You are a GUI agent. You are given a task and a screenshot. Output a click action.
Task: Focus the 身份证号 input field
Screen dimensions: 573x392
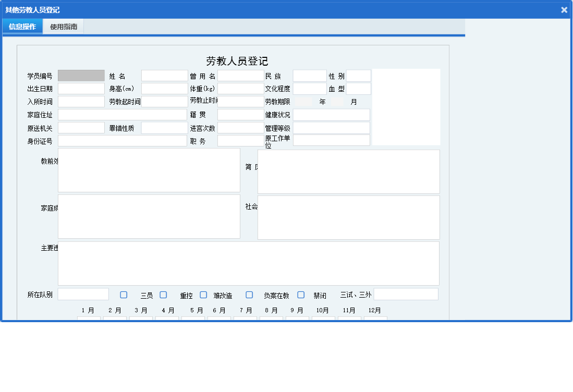click(123, 140)
